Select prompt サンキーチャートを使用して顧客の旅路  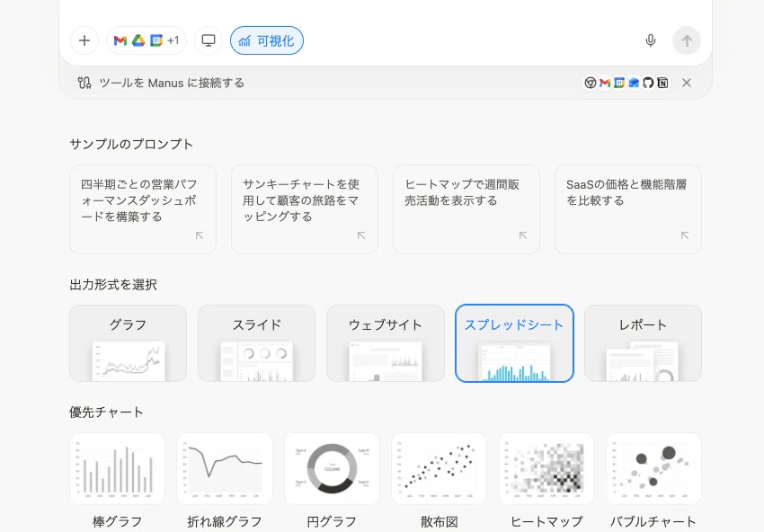click(x=305, y=209)
